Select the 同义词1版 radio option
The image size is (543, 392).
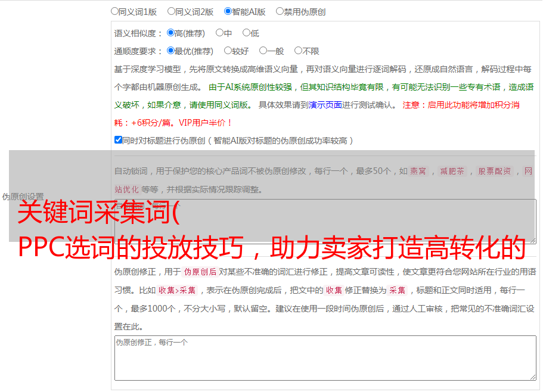click(x=114, y=11)
